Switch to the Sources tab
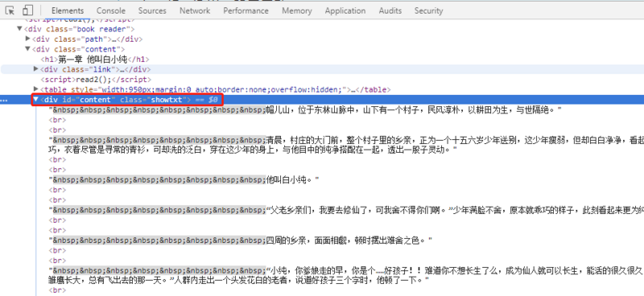This screenshot has width=644, height=296. pos(152,10)
